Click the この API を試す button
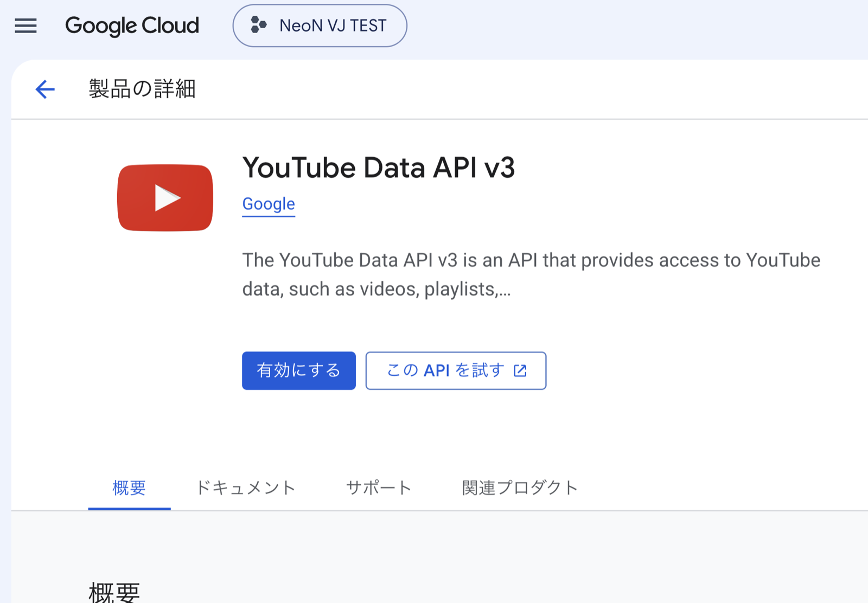 pos(456,370)
